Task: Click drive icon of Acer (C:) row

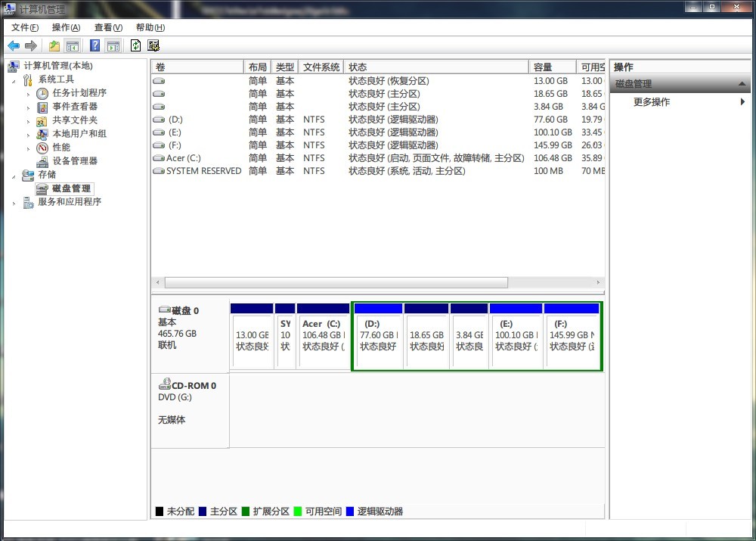Action: 159,158
